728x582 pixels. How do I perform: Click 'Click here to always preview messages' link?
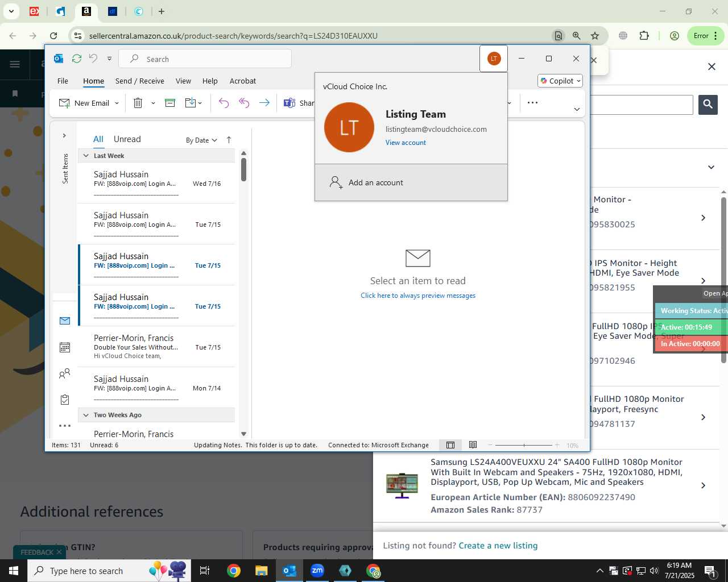point(418,296)
